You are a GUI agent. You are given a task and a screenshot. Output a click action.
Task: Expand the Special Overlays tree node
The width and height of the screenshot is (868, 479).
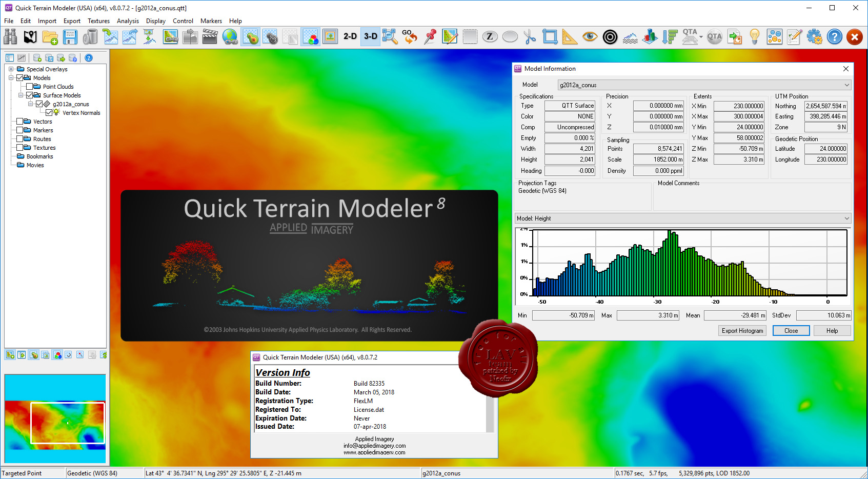point(11,69)
